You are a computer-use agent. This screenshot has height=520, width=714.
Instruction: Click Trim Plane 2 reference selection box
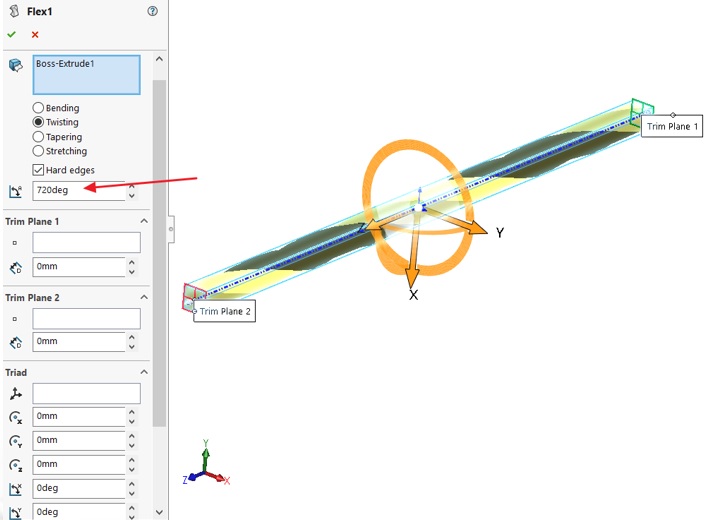click(87, 319)
